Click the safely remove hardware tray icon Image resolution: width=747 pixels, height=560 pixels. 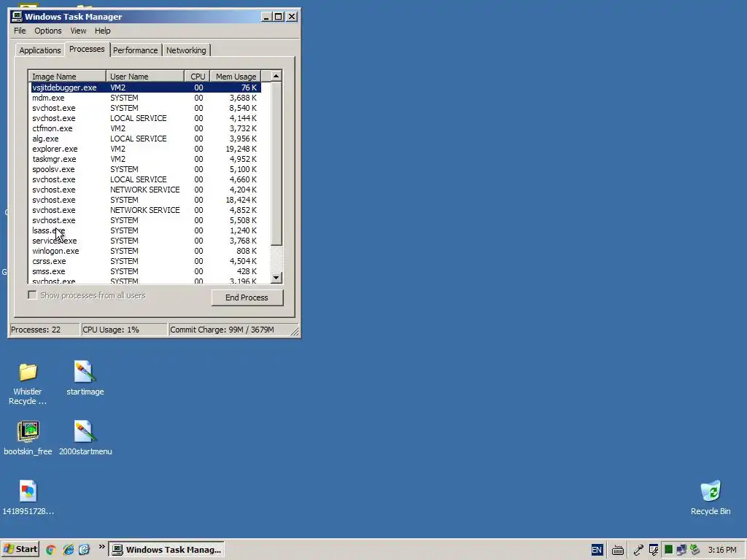pos(694,550)
